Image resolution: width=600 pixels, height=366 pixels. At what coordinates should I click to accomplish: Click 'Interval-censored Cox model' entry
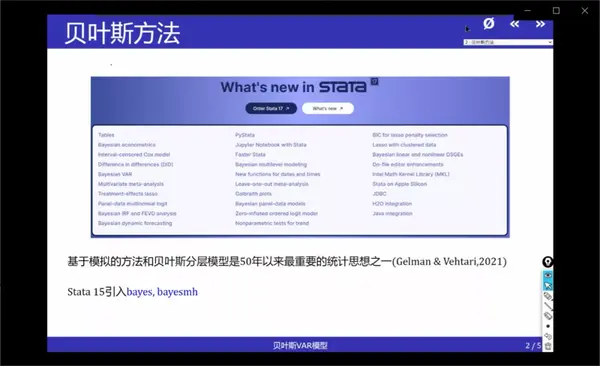(134, 155)
